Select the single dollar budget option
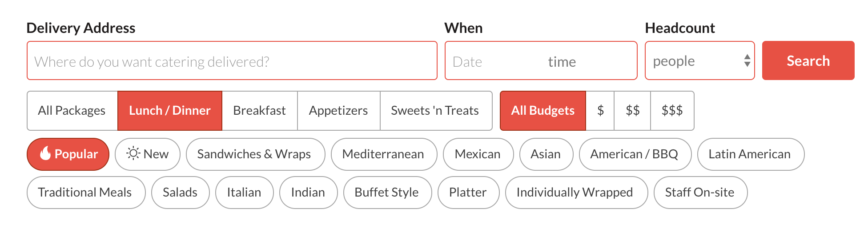The image size is (868, 225). 600,111
